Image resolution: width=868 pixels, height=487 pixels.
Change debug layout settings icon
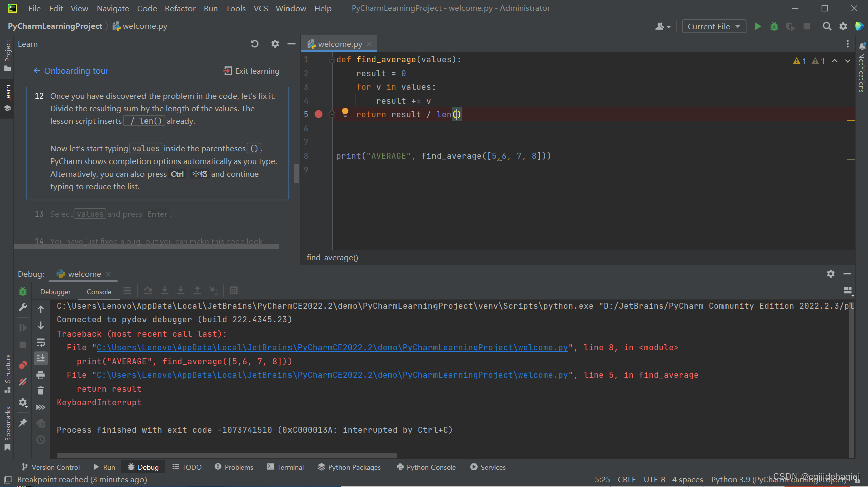click(x=848, y=291)
